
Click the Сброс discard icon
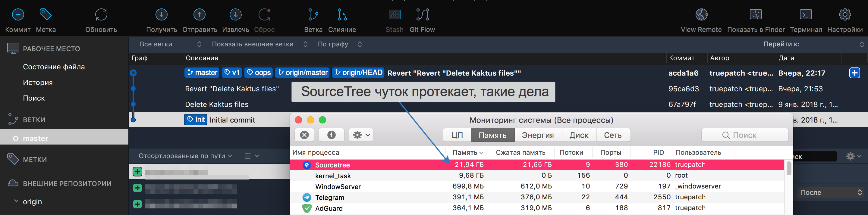coord(264,14)
